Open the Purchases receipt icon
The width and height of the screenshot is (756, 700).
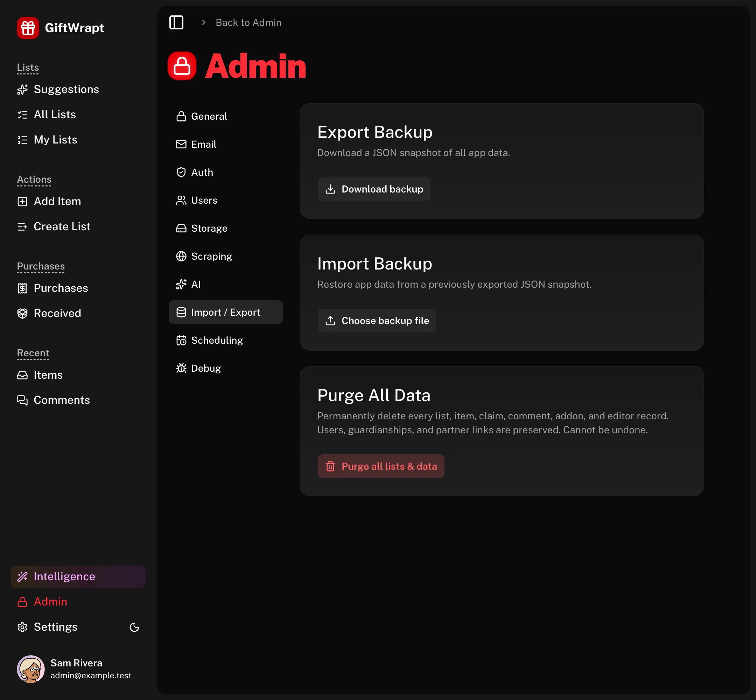22,288
